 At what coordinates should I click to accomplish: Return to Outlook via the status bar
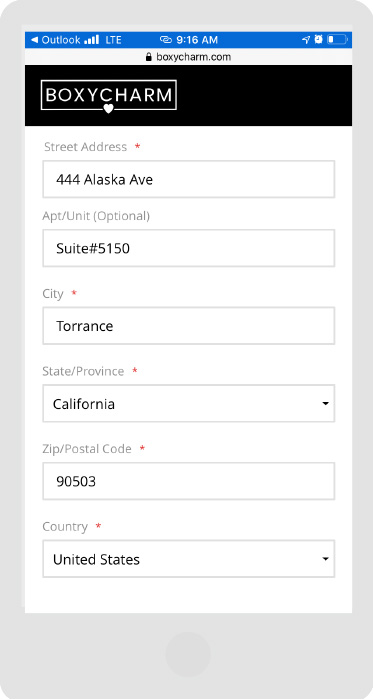[56, 40]
